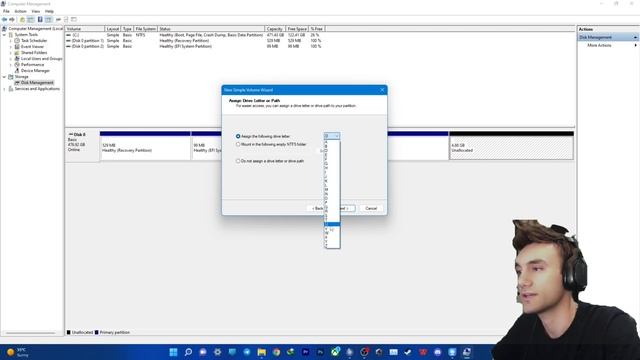640x360 pixels.
Task: Sort by the Status column header
Action: [x=211, y=29]
